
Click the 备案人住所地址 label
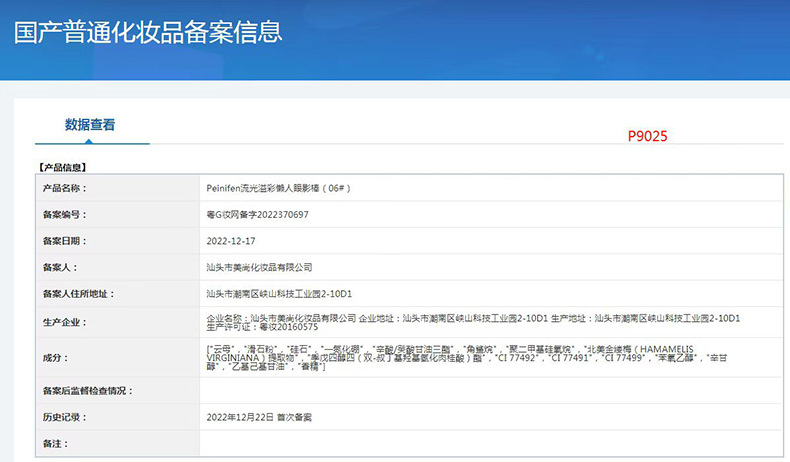79,294
